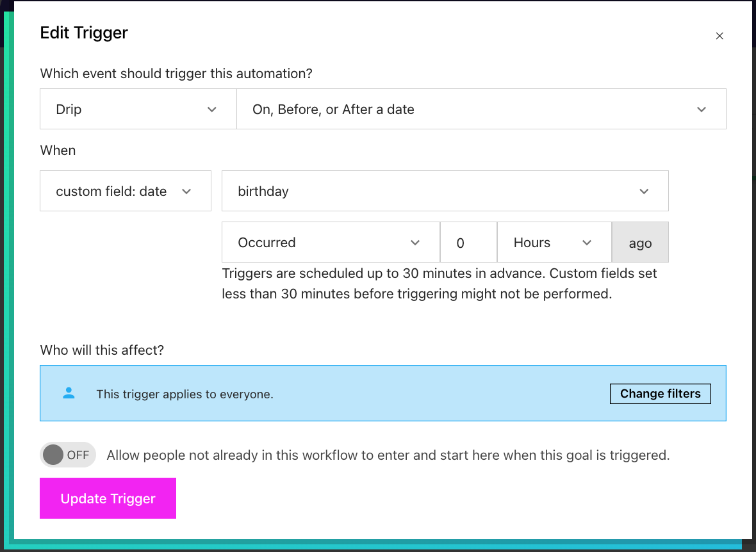Click the X to close Edit Trigger
The height and width of the screenshot is (552, 756).
coord(719,36)
